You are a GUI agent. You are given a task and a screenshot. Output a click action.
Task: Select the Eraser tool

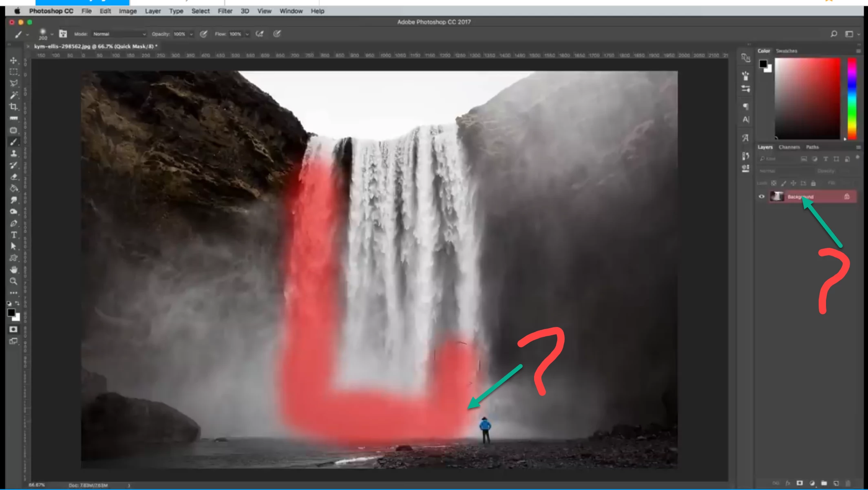pos(13,177)
